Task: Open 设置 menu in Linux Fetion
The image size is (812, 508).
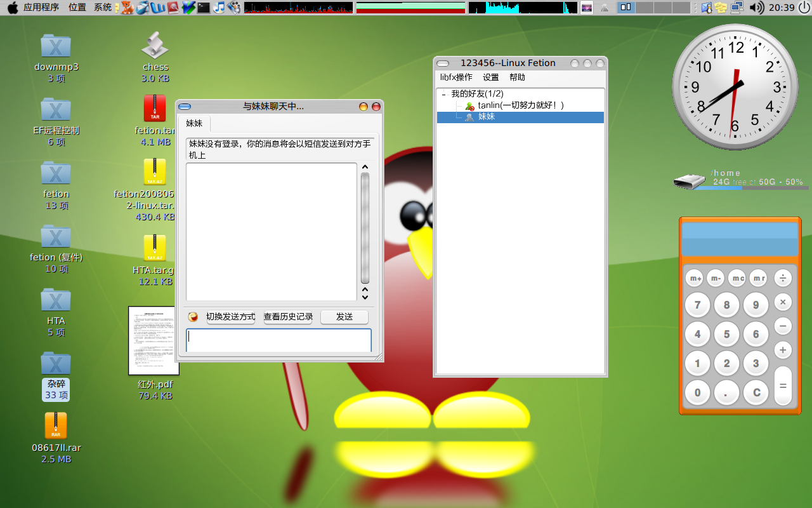Action: pos(491,77)
